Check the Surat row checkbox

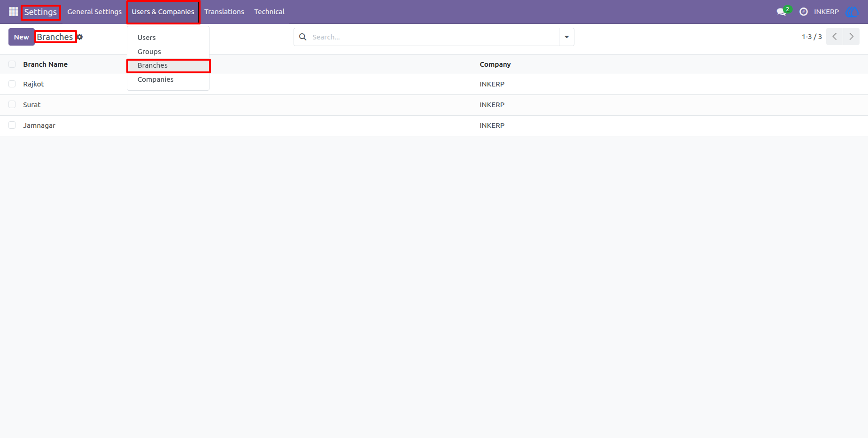tap(12, 105)
